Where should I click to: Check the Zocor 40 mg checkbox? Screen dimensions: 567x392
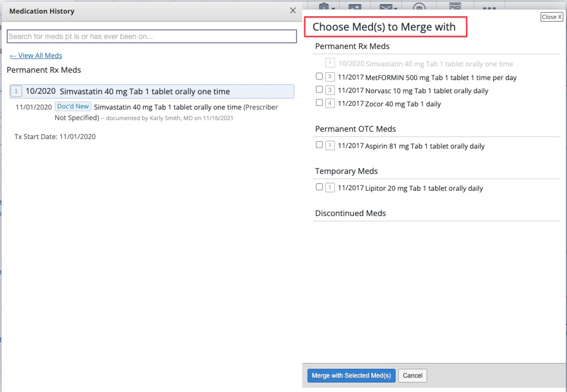point(319,102)
